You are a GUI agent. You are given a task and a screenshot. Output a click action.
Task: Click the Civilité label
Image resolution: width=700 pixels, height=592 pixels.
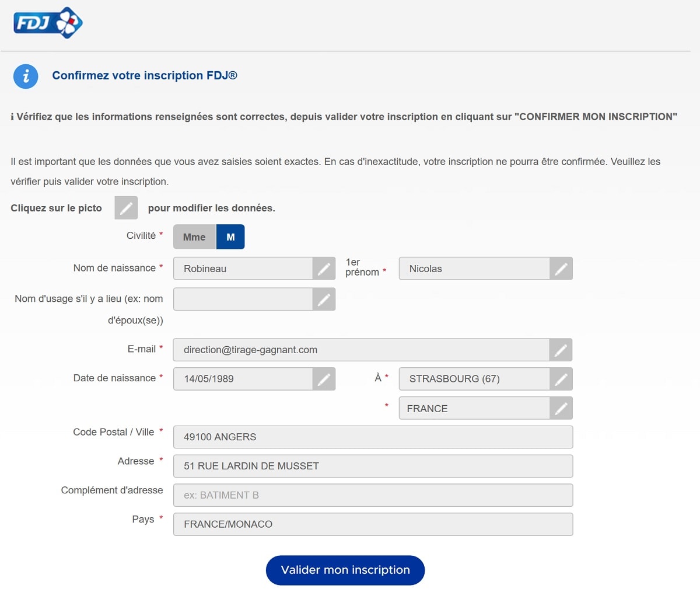pos(141,235)
